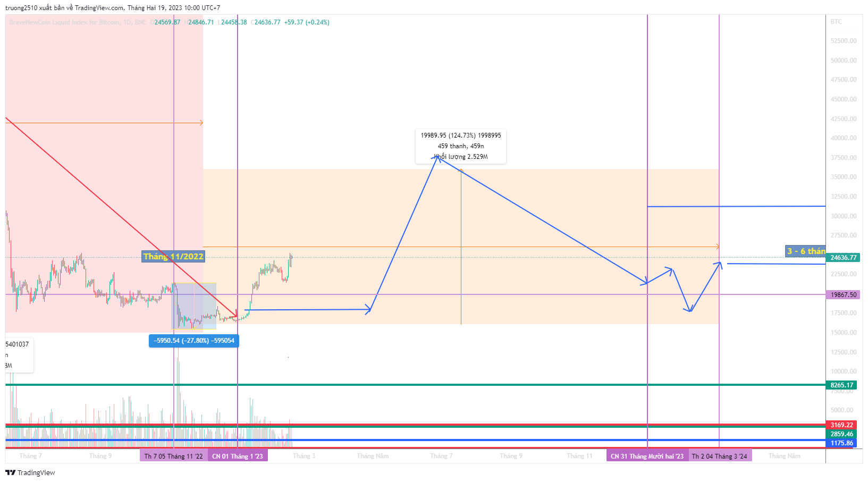Click the open value 24569.87
868x482 pixels.
167,22
